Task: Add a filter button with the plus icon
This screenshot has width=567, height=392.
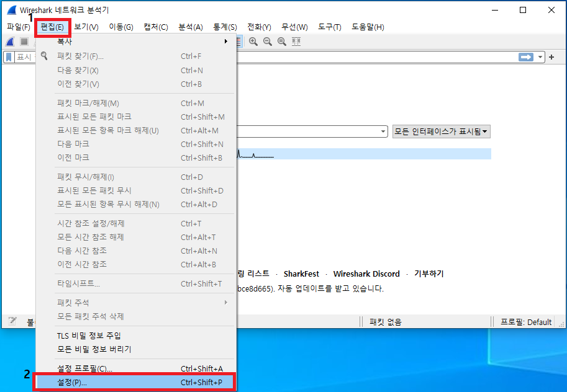Action: [x=551, y=57]
